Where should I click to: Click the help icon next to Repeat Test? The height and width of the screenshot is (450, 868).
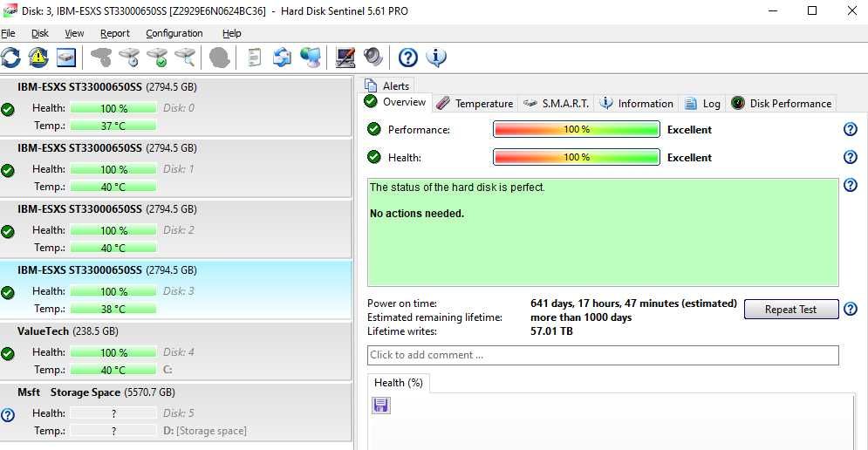tap(851, 309)
